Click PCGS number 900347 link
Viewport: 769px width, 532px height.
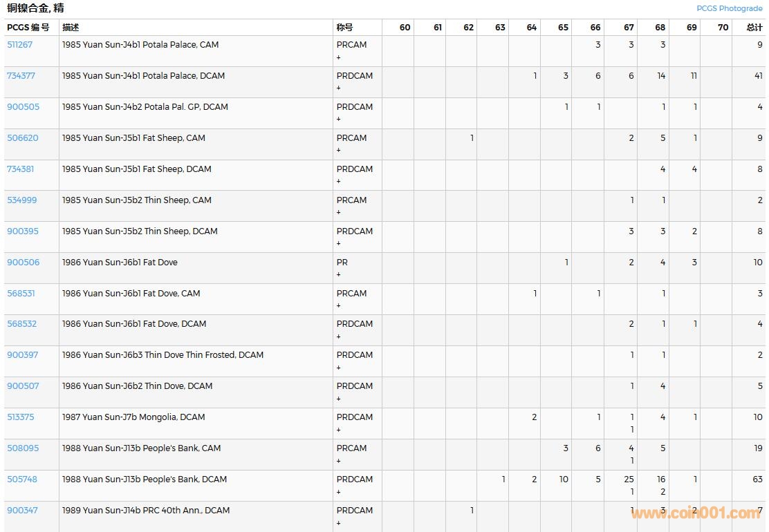tap(22, 511)
